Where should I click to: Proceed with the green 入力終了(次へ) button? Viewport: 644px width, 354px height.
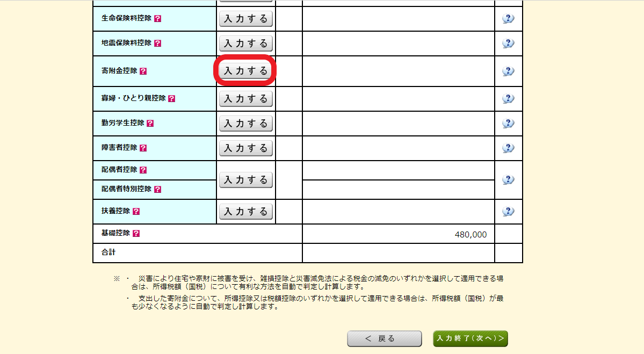click(x=471, y=339)
